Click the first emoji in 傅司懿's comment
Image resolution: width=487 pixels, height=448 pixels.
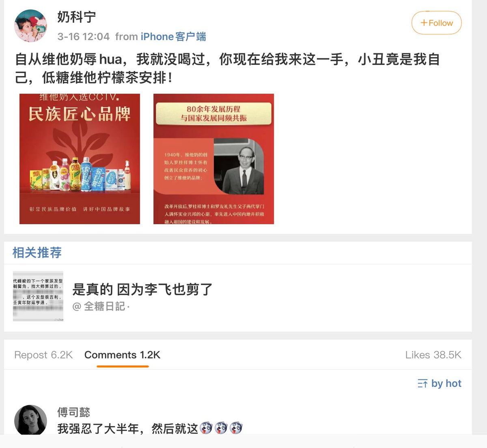click(206, 428)
